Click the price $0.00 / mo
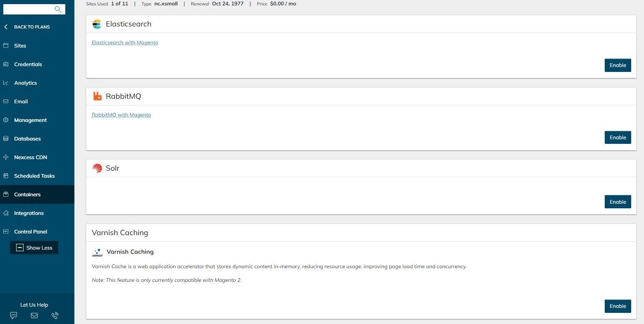The height and width of the screenshot is (324, 644). [x=283, y=4]
